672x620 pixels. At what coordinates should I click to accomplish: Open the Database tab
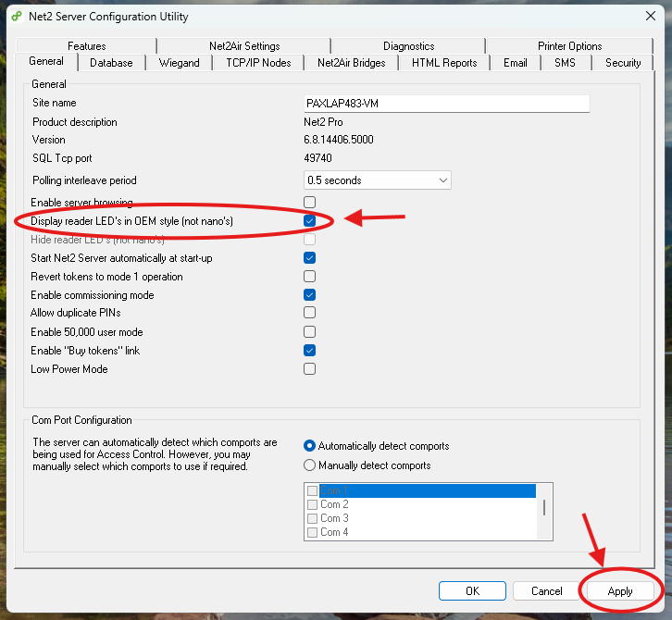(x=111, y=63)
